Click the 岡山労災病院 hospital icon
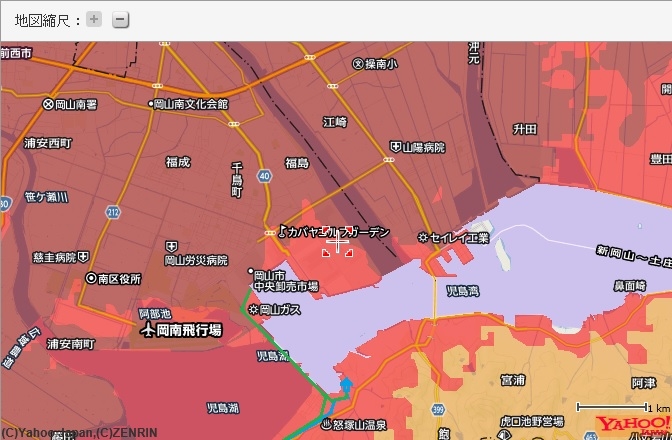 (171, 247)
